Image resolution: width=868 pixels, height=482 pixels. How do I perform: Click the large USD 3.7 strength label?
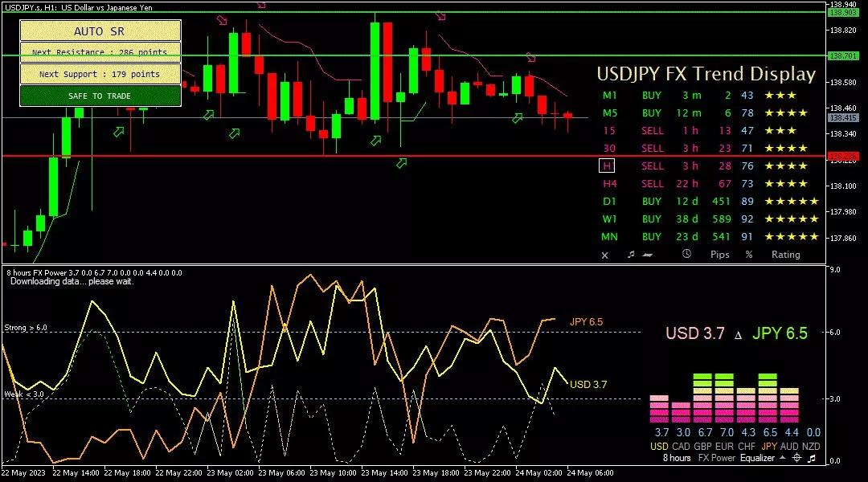[694, 333]
